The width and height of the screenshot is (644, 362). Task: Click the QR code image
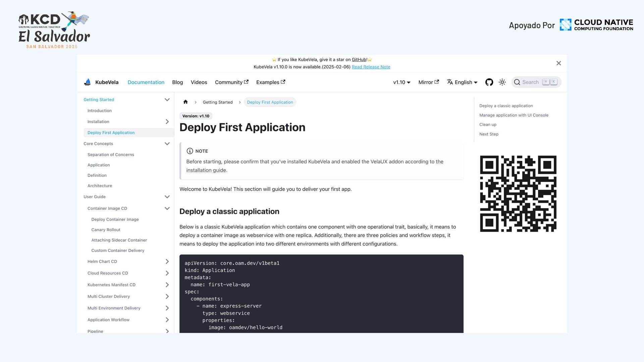point(518,193)
